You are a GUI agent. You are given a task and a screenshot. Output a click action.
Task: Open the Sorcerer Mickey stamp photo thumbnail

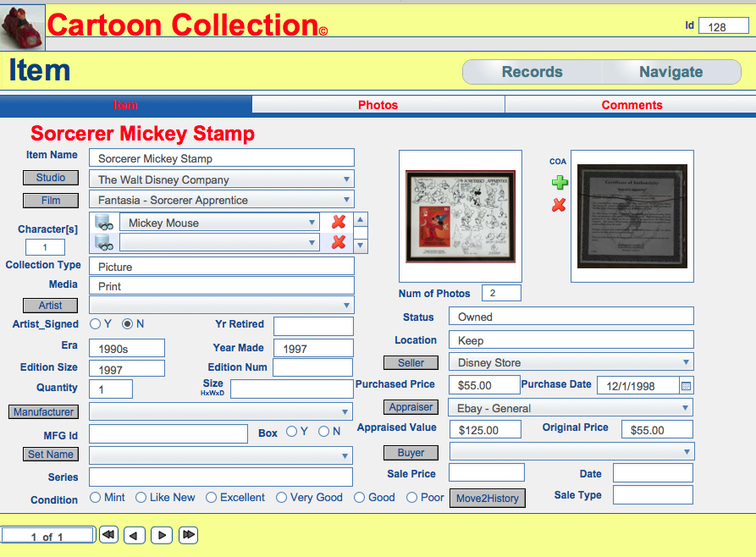point(461,215)
